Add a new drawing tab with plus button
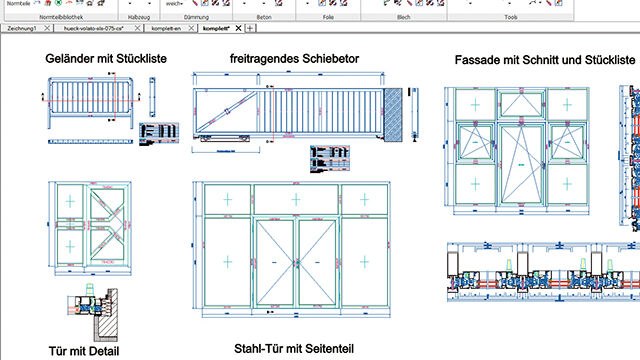Viewport: 640px width, 360px height. click(250, 28)
